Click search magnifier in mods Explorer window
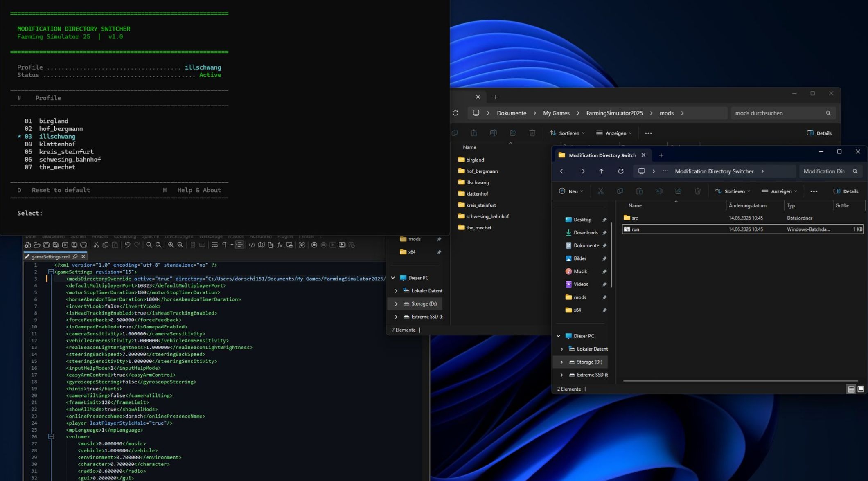This screenshot has width=868, height=481. (828, 113)
